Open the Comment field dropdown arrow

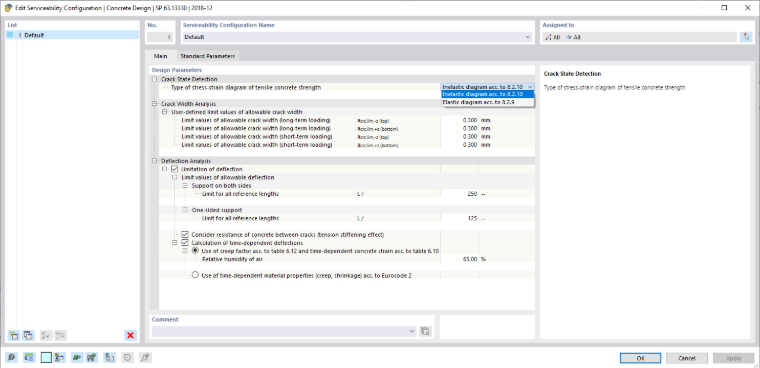click(x=412, y=331)
